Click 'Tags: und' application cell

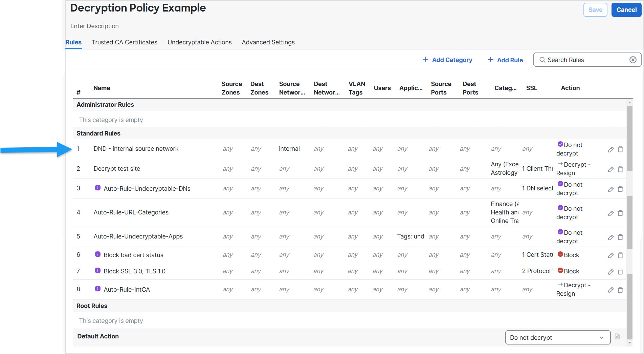click(411, 236)
